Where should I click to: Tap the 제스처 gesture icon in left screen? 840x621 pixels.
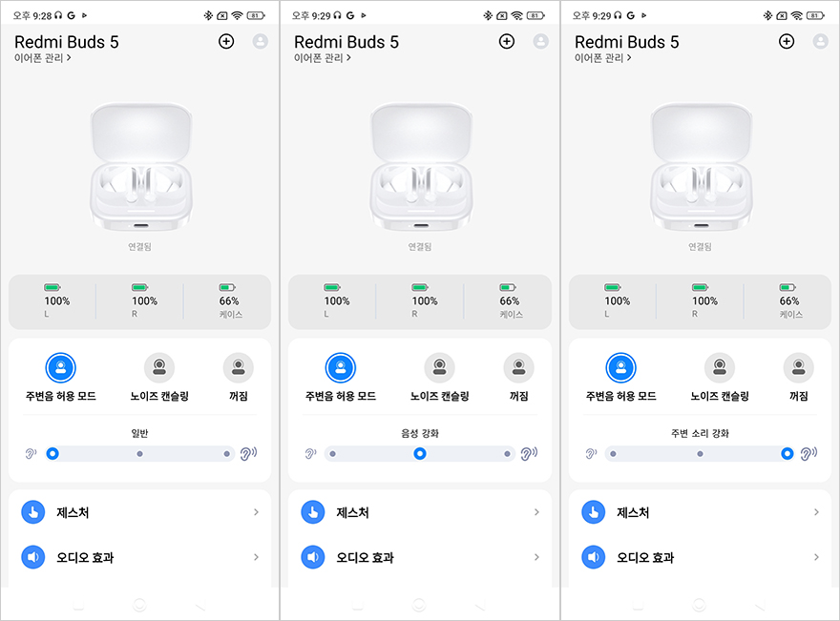pos(33,512)
